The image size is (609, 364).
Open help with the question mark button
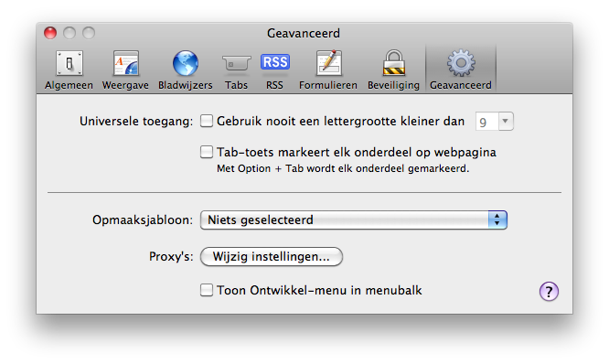click(x=549, y=292)
